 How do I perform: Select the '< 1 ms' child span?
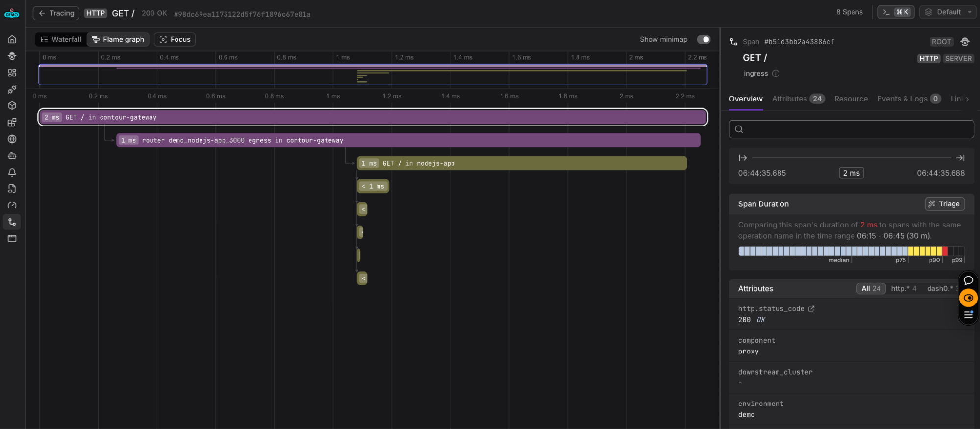(373, 186)
